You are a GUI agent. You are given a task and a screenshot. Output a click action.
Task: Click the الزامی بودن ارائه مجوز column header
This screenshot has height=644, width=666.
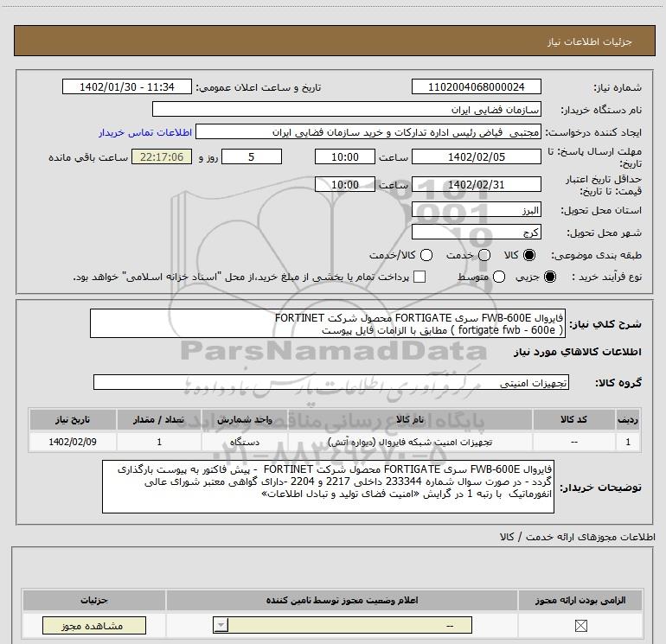pos(580,600)
